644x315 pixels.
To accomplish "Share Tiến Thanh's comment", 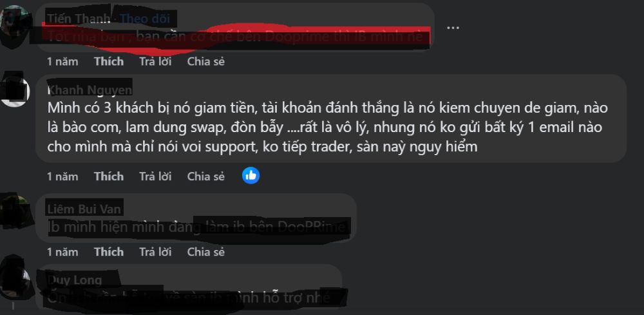I will tap(206, 62).
